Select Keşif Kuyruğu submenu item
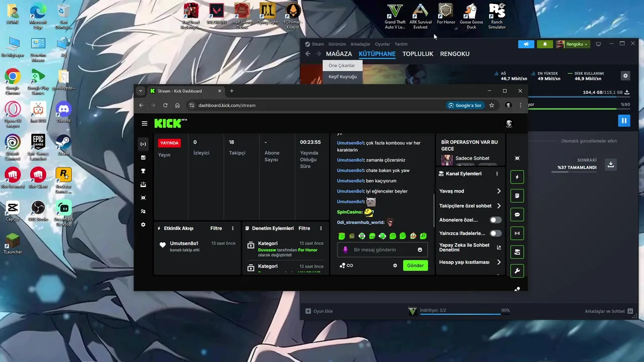The image size is (644, 362). tap(343, 76)
